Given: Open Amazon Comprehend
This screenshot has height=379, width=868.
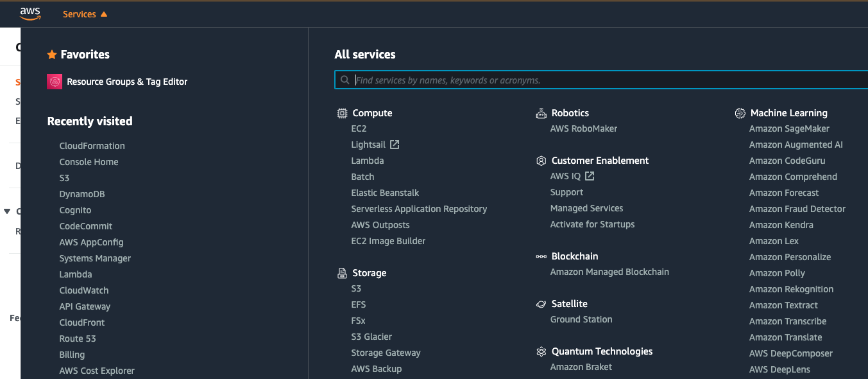Looking at the screenshot, I should pos(793,177).
